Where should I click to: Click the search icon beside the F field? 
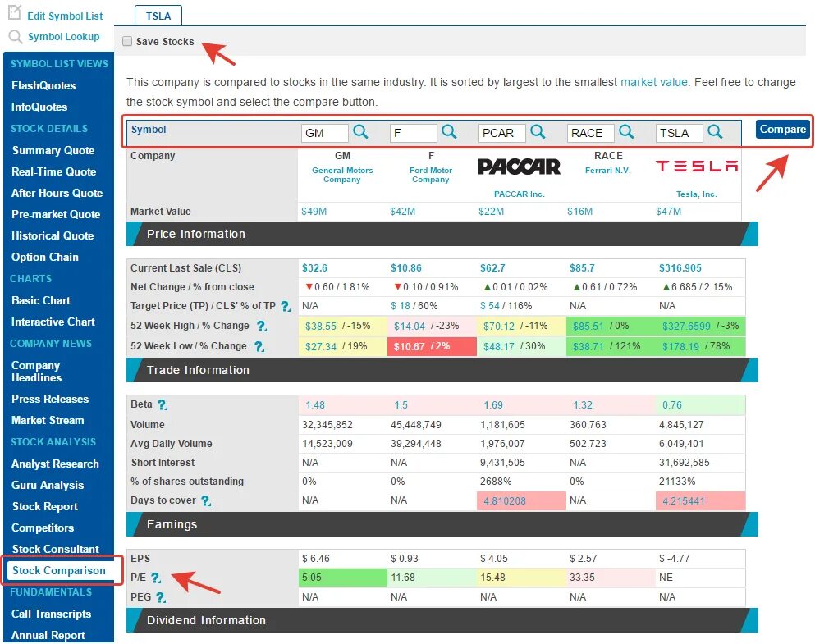click(x=449, y=132)
